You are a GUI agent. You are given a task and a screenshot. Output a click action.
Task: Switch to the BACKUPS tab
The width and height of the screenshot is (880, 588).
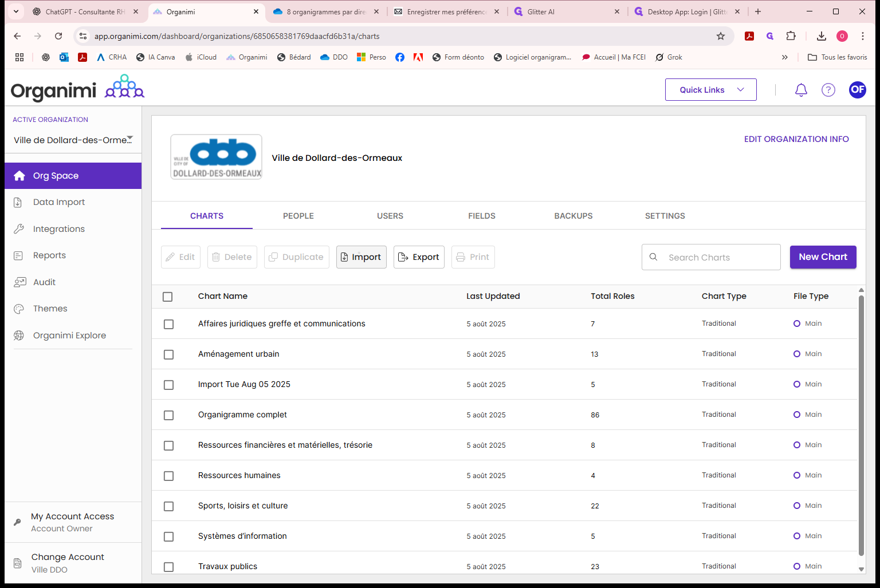tap(573, 216)
